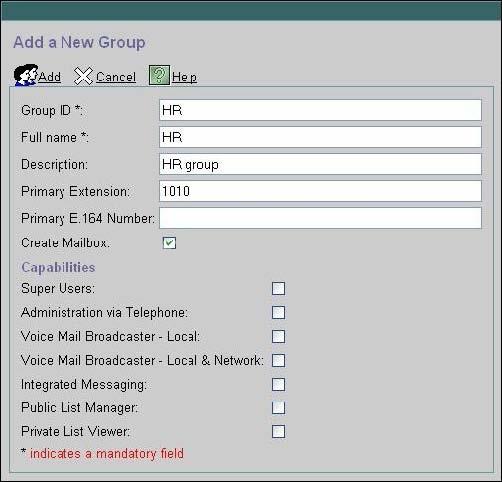Toggle the Integrated Messaging checkbox
This screenshot has width=502, height=482.
(278, 385)
